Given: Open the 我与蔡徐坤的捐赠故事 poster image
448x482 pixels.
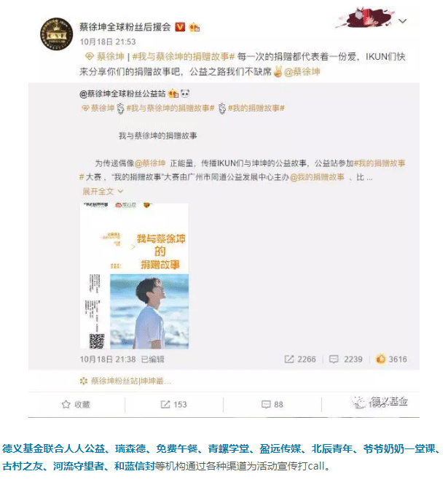Looking at the screenshot, I should click(134, 276).
